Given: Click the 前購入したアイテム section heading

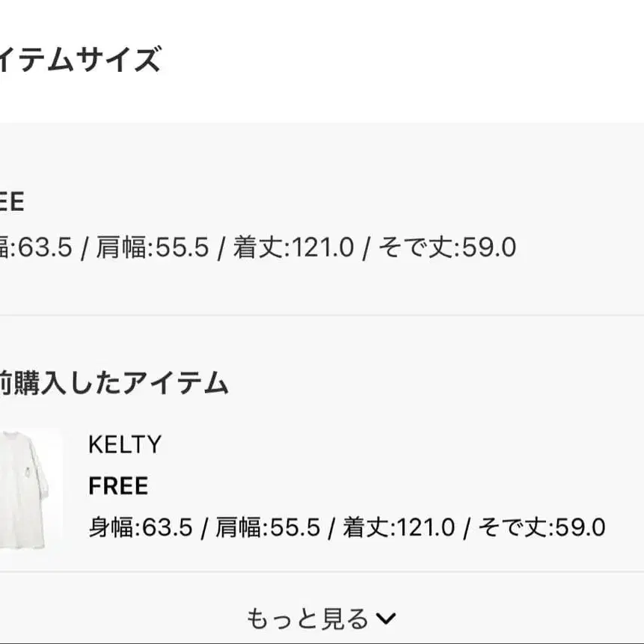Looking at the screenshot, I should [x=114, y=383].
